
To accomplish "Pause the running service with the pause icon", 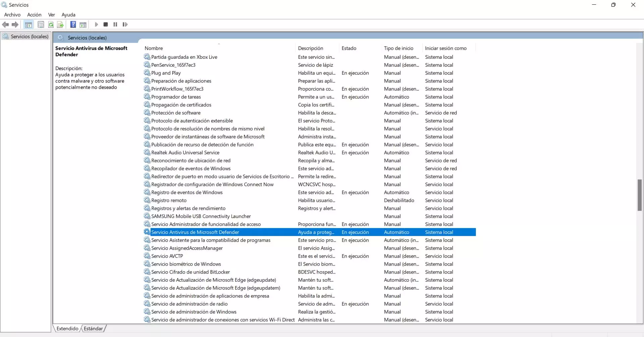I will click(x=115, y=24).
